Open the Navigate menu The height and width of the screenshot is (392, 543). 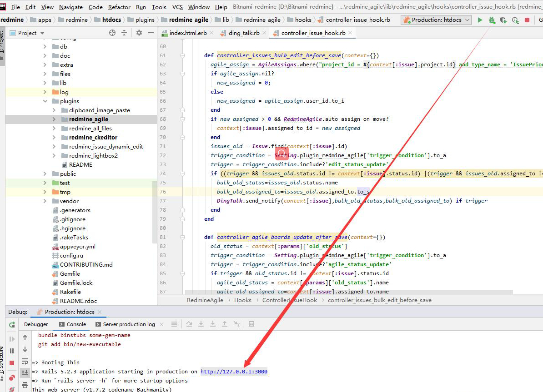click(71, 7)
